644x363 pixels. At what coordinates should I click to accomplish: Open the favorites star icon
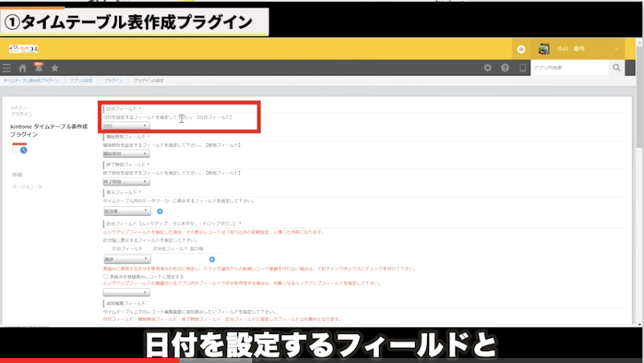pos(55,68)
